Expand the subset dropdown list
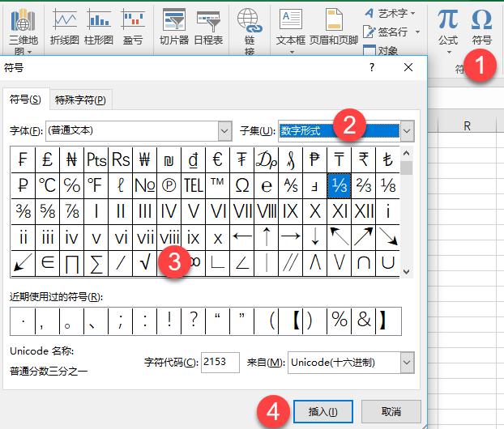Viewport: 504px width, 429px height. tap(407, 130)
